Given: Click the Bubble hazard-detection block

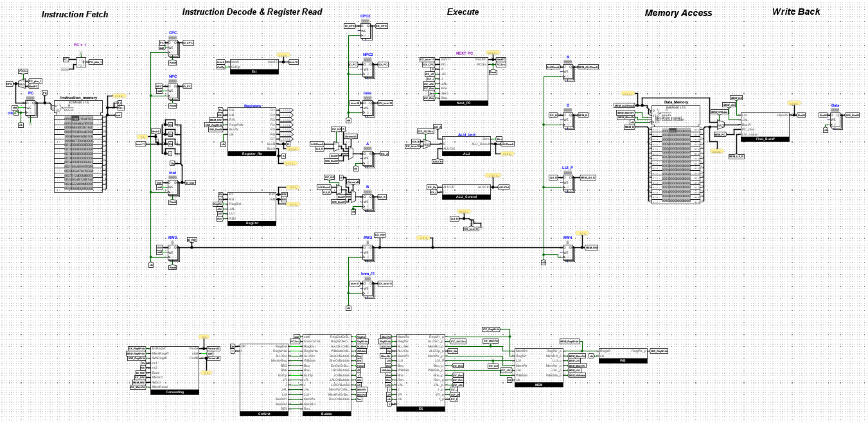Looking at the screenshot, I should [326, 376].
